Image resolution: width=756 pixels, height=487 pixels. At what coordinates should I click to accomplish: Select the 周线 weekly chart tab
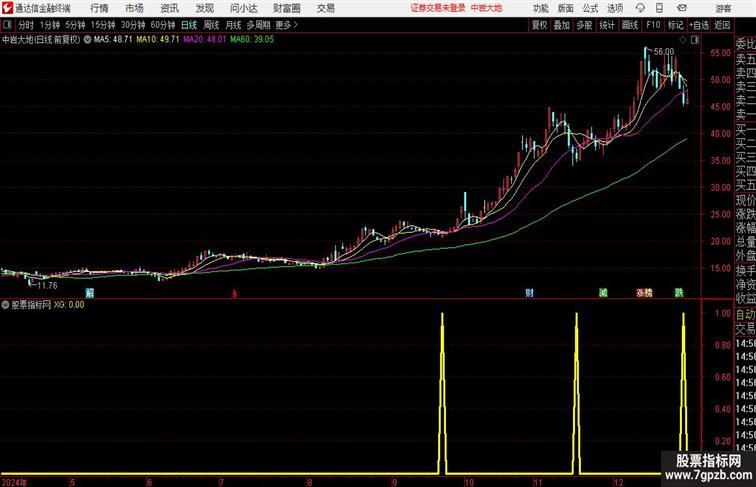click(x=211, y=25)
